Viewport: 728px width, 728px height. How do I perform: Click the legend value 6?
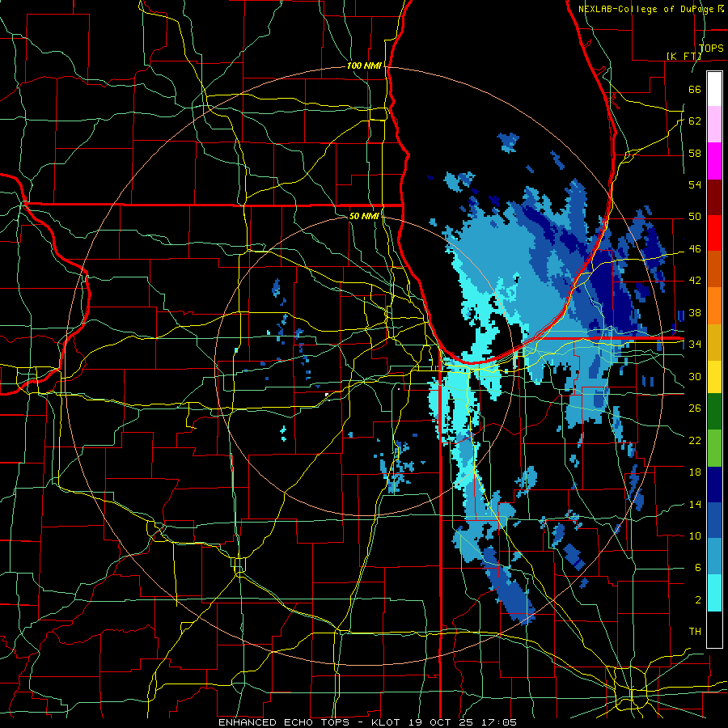click(x=697, y=567)
